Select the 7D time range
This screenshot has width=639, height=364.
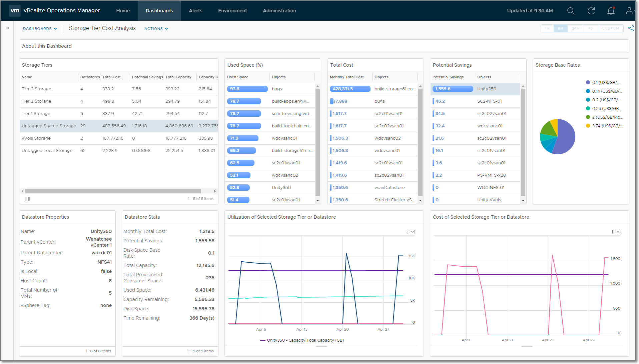tap(591, 28)
